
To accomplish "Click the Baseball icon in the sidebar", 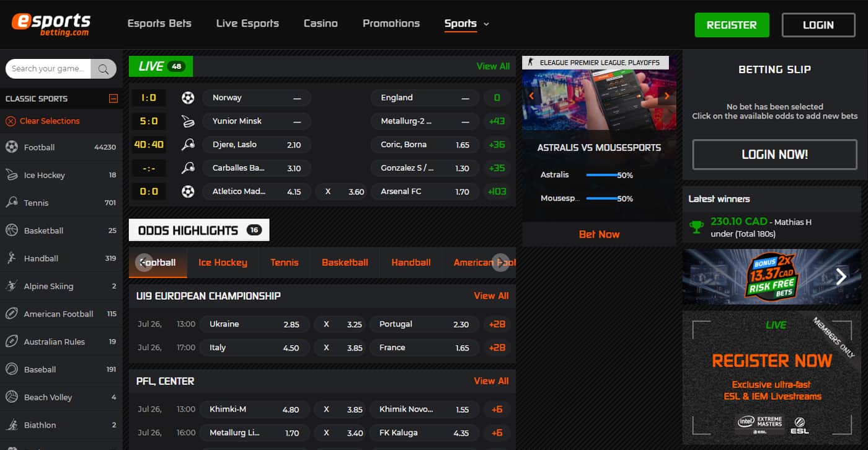I will coord(12,369).
